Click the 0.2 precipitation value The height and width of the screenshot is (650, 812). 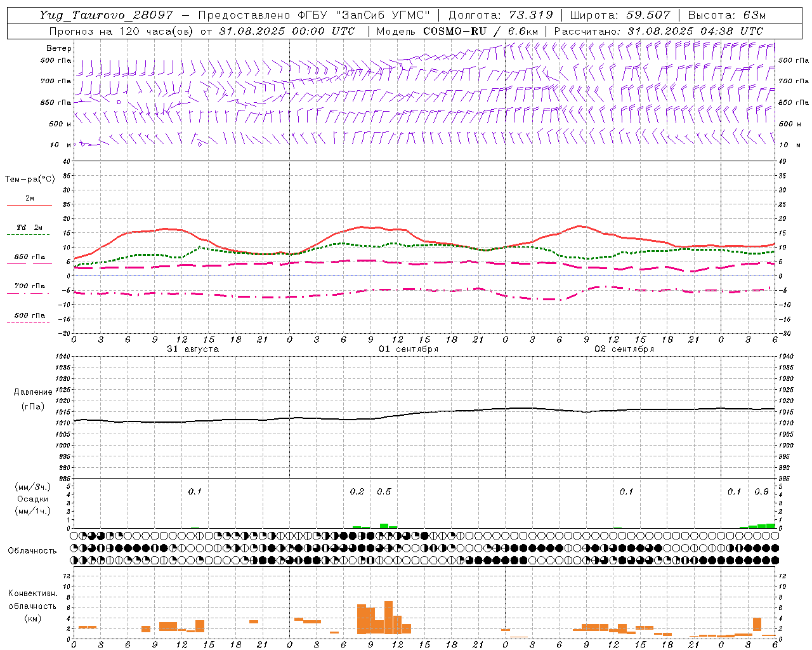click(x=357, y=491)
